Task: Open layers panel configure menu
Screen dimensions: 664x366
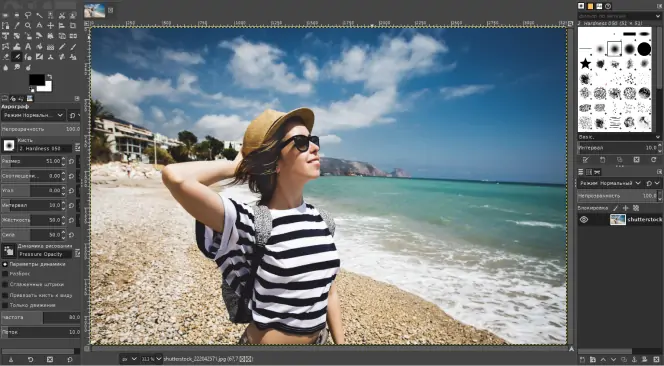Action: (x=659, y=172)
